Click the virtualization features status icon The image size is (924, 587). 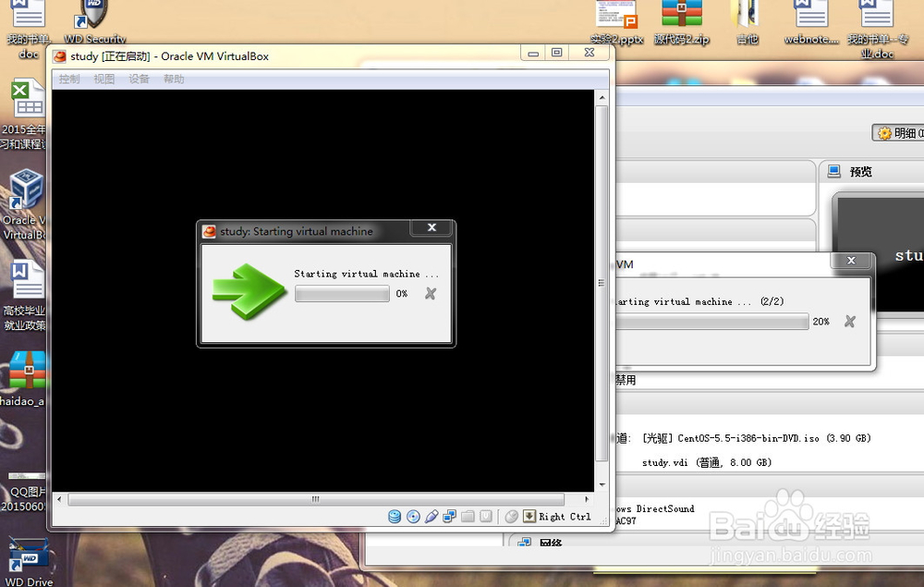coord(486,517)
